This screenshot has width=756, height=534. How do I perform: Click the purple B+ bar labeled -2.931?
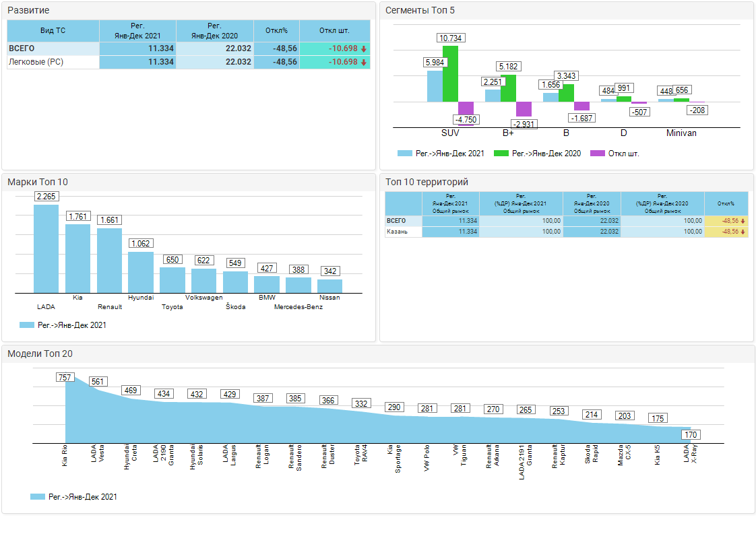point(524,108)
